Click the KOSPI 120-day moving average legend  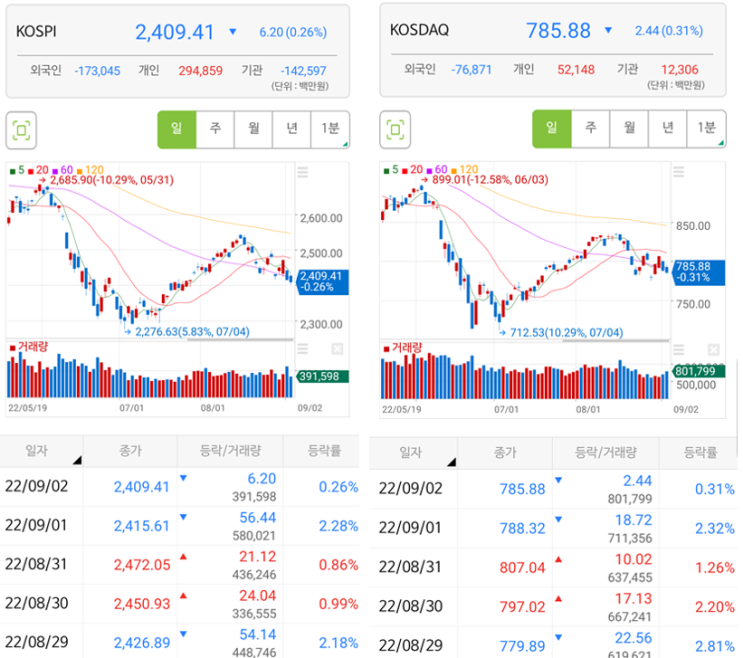coord(90,170)
